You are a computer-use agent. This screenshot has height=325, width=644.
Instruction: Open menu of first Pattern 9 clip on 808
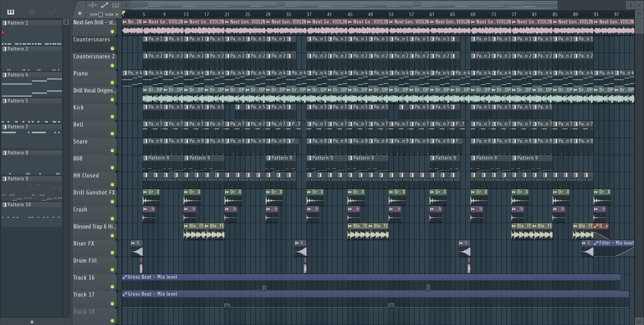(x=145, y=158)
